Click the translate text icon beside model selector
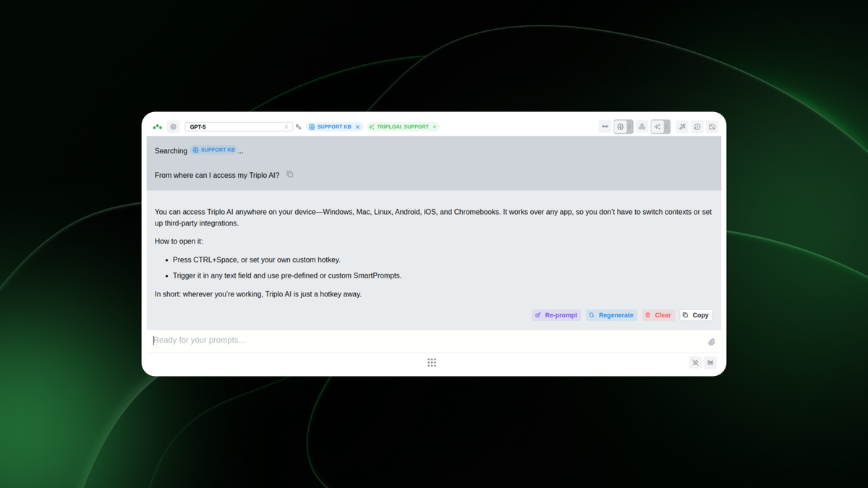The height and width of the screenshot is (488, 868). [x=298, y=127]
